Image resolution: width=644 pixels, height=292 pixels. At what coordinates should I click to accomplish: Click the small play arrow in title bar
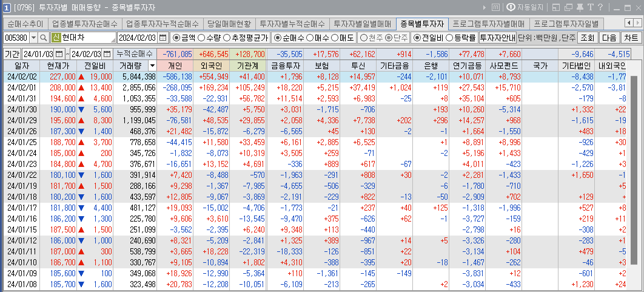click(x=485, y=7)
